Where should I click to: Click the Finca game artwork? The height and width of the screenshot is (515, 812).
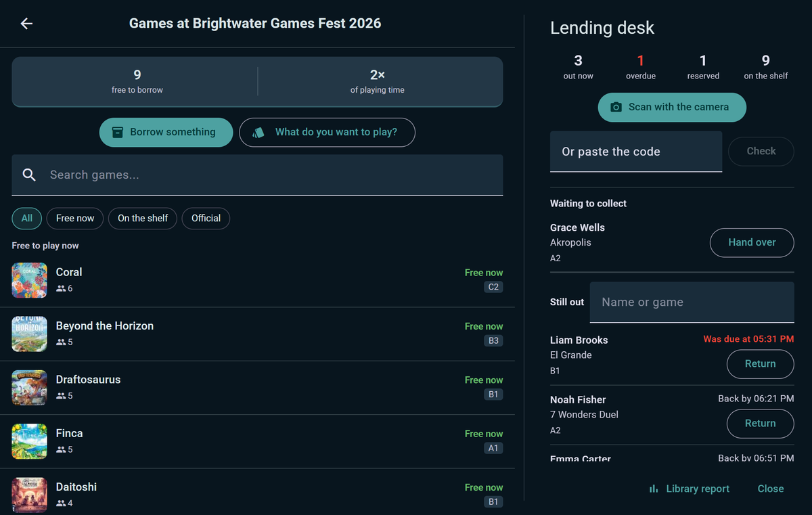click(x=29, y=441)
